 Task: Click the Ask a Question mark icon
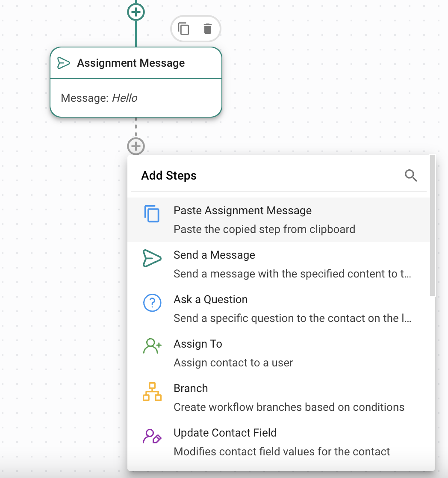[x=152, y=303]
